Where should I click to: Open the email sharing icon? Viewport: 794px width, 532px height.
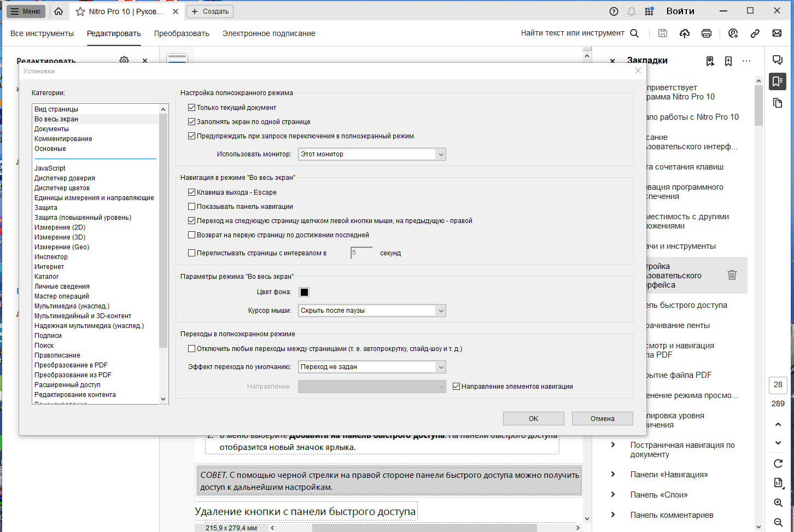coord(777,33)
